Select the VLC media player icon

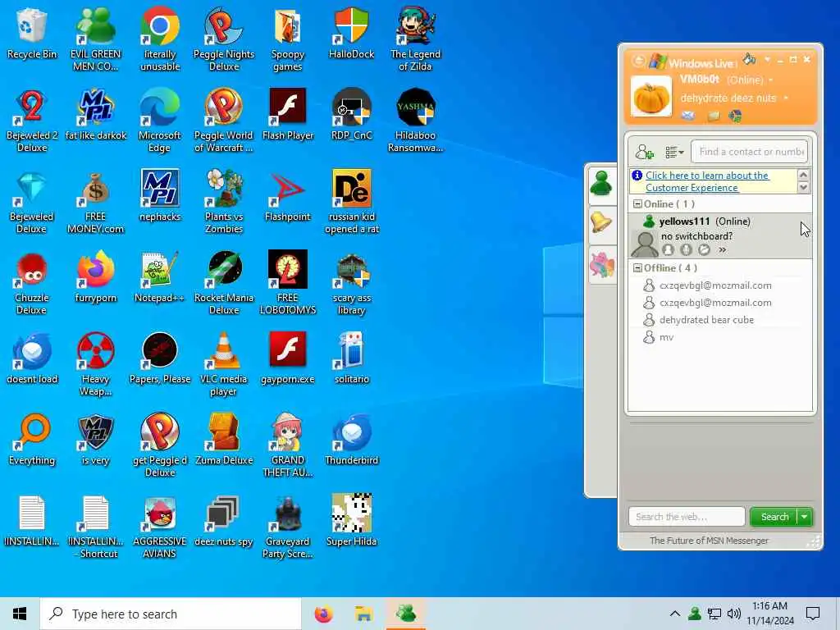(x=224, y=364)
